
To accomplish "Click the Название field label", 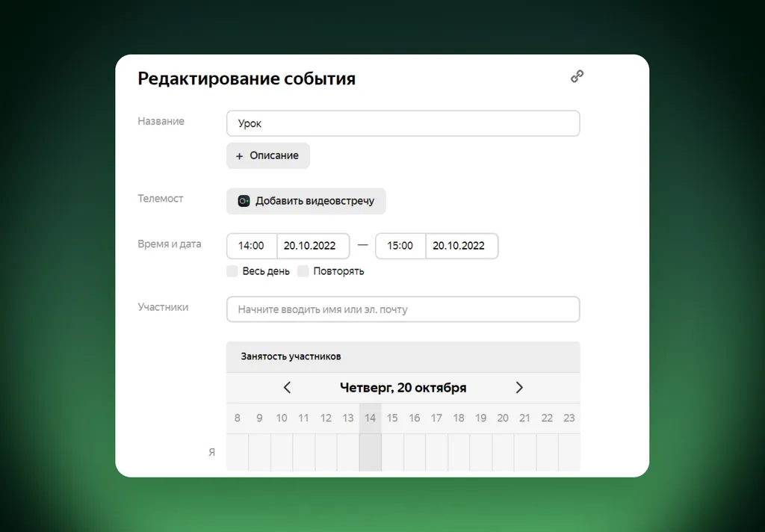I will [x=161, y=121].
